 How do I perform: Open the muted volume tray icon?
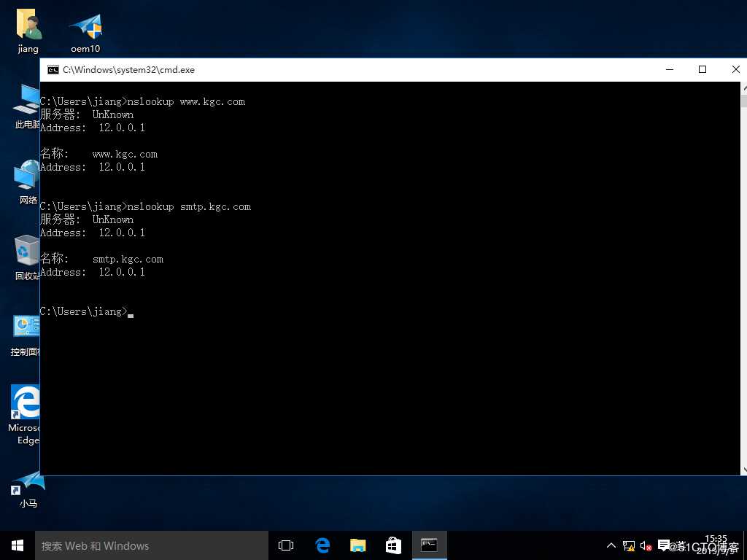tap(646, 545)
